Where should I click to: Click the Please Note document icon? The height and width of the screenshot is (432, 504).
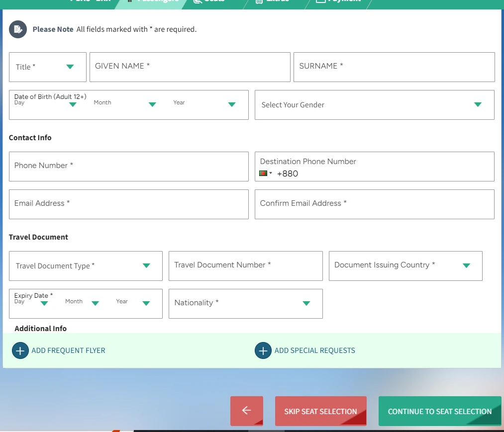tap(18, 29)
